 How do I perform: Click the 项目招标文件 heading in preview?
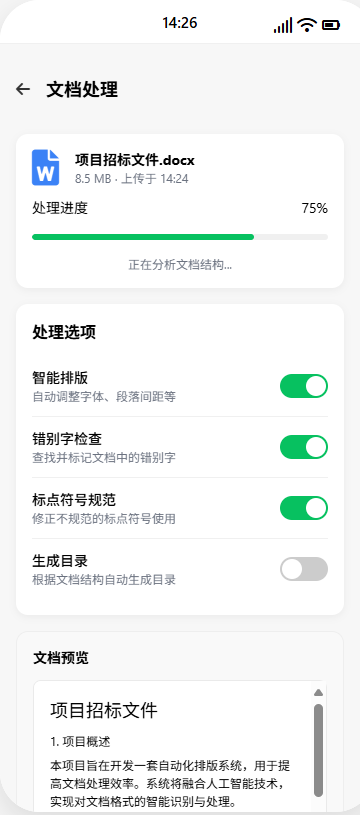click(x=104, y=710)
